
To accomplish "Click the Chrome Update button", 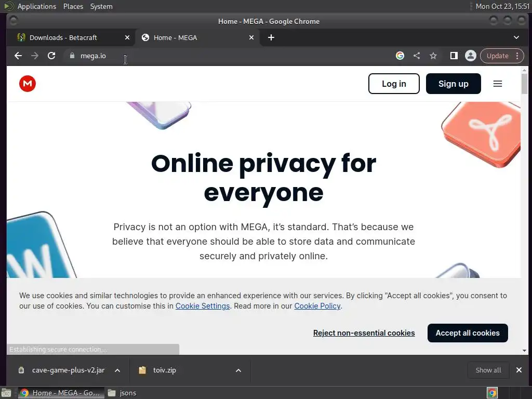I will pos(497,56).
